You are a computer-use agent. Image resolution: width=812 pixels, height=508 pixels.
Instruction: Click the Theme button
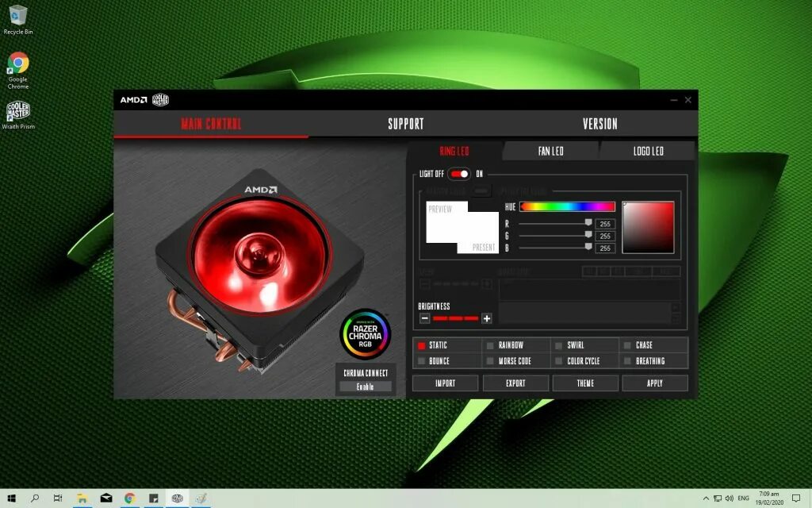coord(585,383)
